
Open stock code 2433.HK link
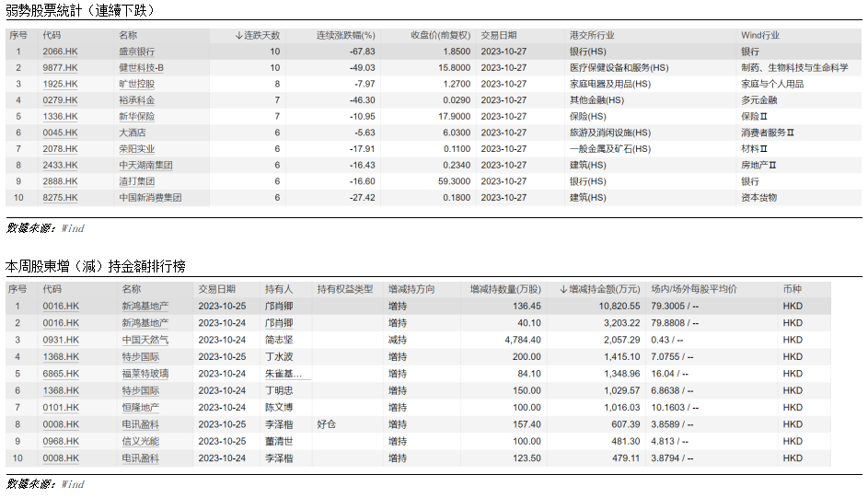click(x=61, y=165)
